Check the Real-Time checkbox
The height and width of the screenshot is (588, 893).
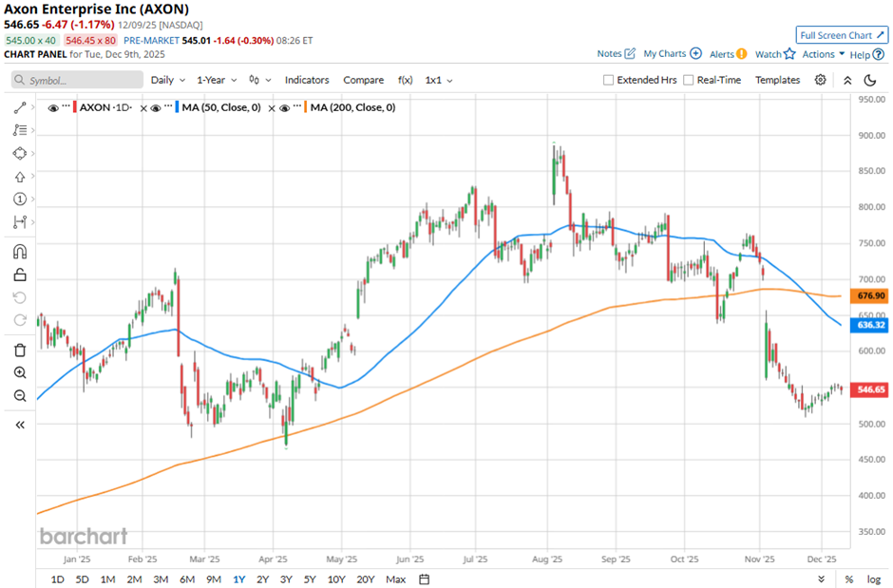point(689,80)
